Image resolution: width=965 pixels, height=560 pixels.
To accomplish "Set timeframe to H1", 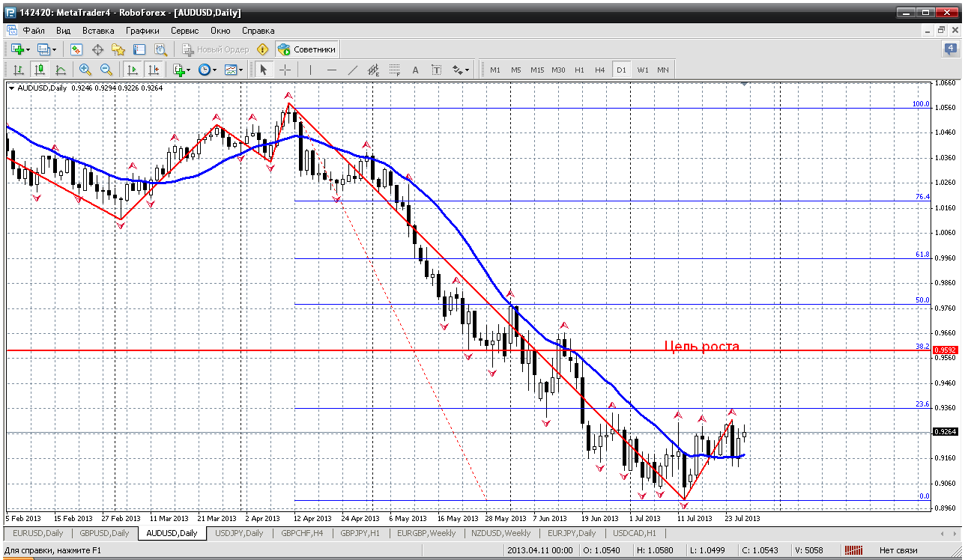I will (579, 70).
